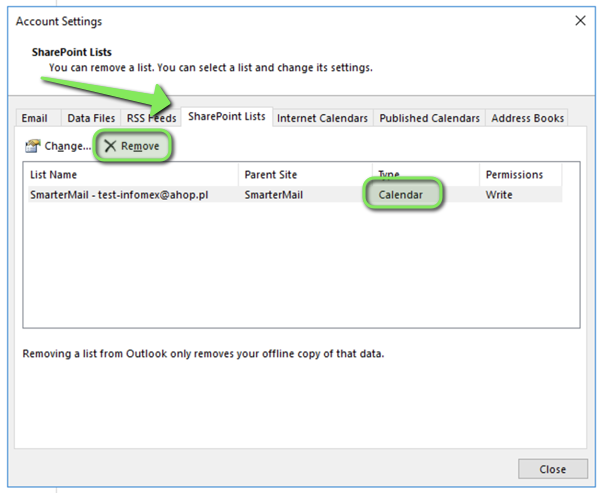Open the Data Files tab
Viewport: 597px width, 493px height.
(x=91, y=118)
